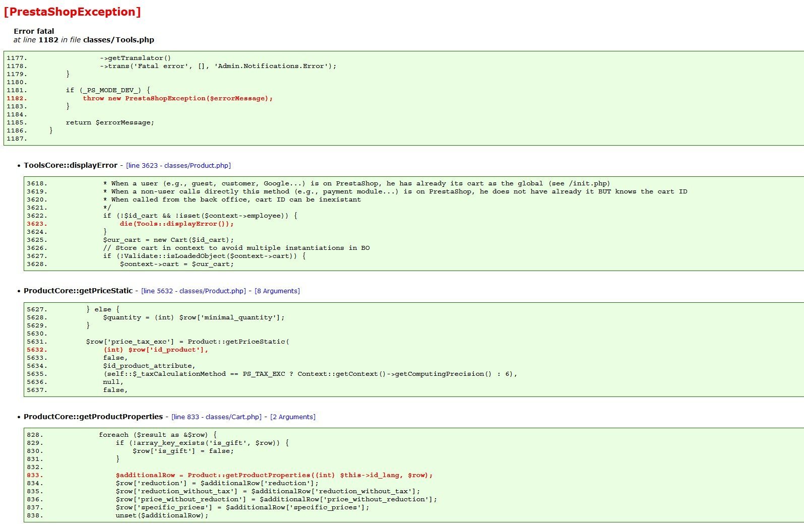Image resolution: width=804 pixels, height=532 pixels.
Task: Click the null, code line 5636
Action: point(113,382)
